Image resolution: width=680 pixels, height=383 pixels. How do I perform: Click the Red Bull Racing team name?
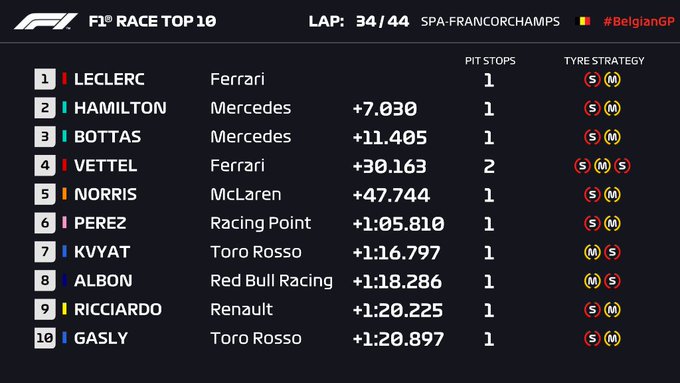point(271,281)
